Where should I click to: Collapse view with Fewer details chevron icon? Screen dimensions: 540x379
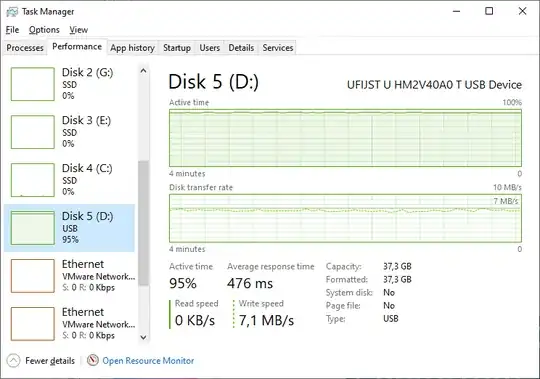tap(13, 361)
